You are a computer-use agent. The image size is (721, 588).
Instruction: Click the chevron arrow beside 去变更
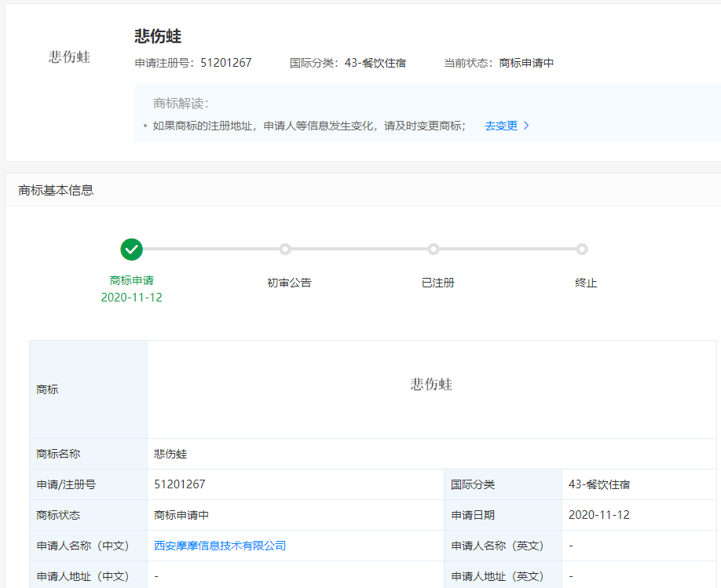[527, 126]
